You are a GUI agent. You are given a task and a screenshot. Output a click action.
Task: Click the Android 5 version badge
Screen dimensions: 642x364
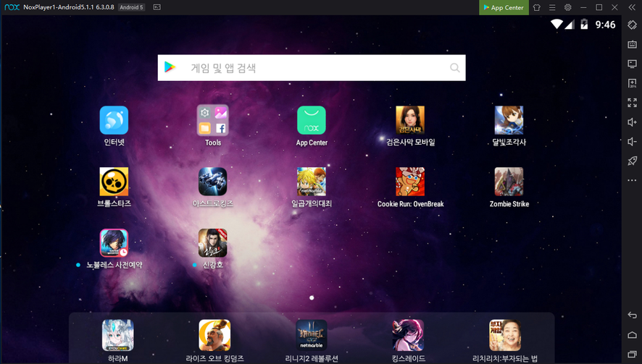click(x=131, y=7)
